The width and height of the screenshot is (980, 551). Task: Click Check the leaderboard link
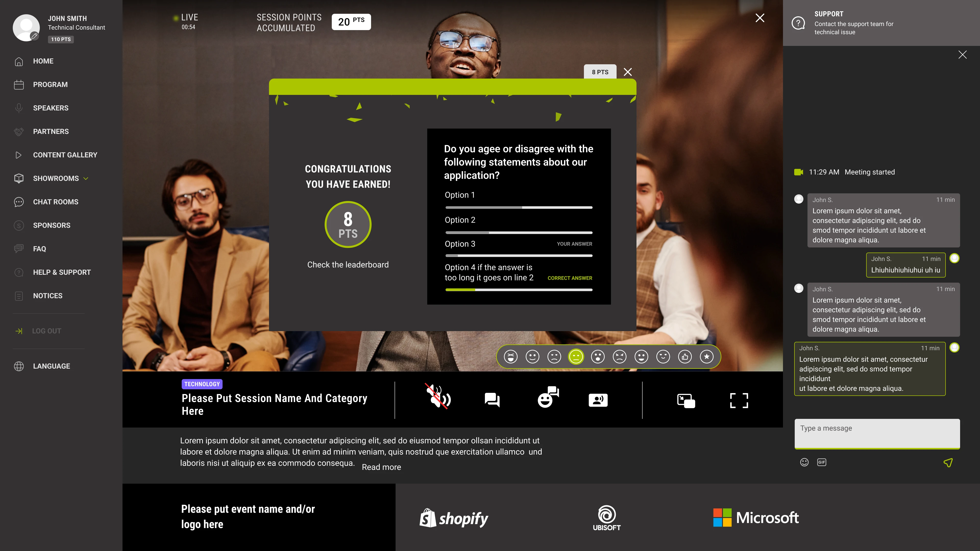tap(348, 265)
